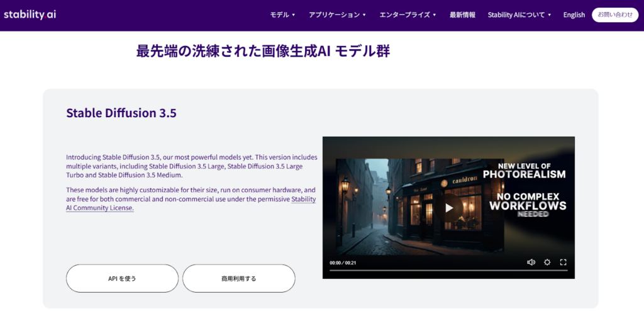Screen dimensions: 644x311
Task: Click the 00:00 / 00:21 time display
Action: [343, 263]
